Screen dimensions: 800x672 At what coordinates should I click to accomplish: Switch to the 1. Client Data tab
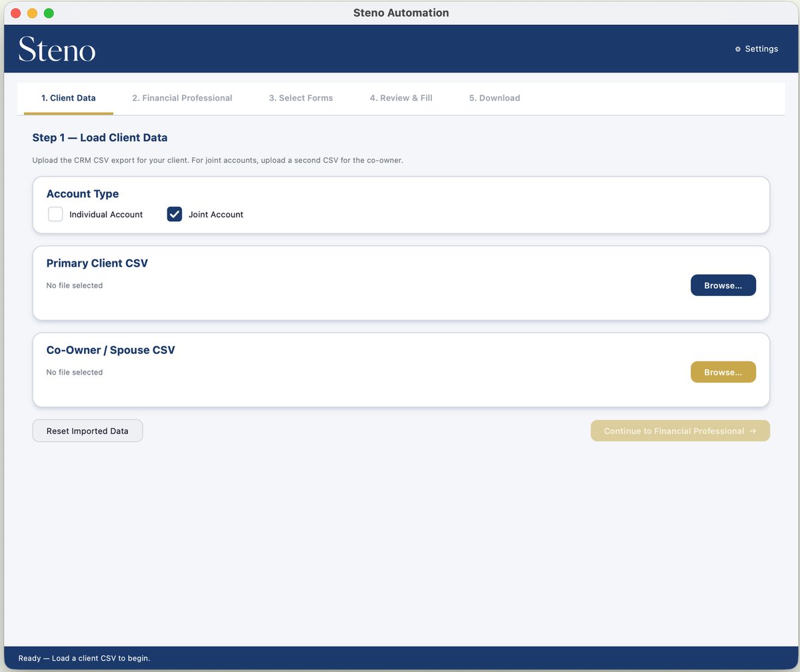(x=69, y=98)
